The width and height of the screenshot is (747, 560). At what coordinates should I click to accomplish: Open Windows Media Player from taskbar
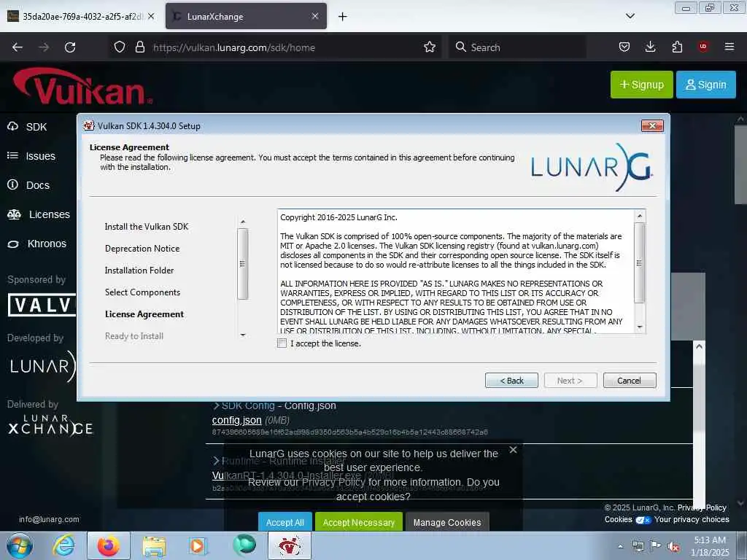tap(198, 545)
